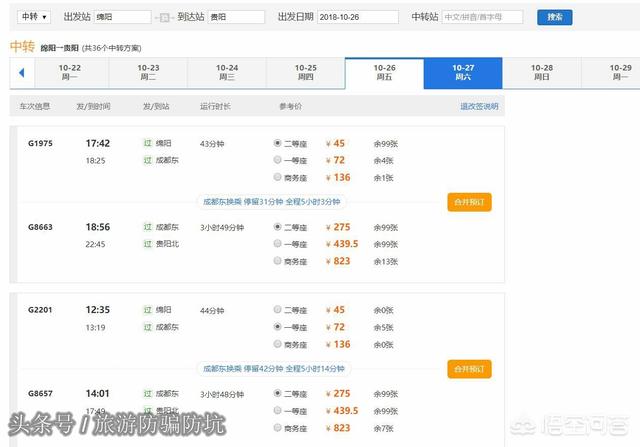The image size is (640, 447).
Task: Select 商务座 ¥136 radio for train G2201
Action: [x=277, y=344]
